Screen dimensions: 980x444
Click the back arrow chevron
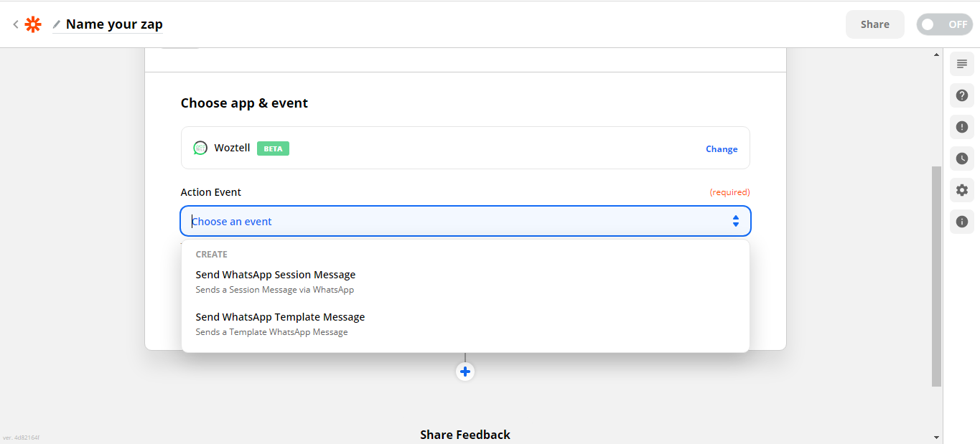[x=16, y=24]
